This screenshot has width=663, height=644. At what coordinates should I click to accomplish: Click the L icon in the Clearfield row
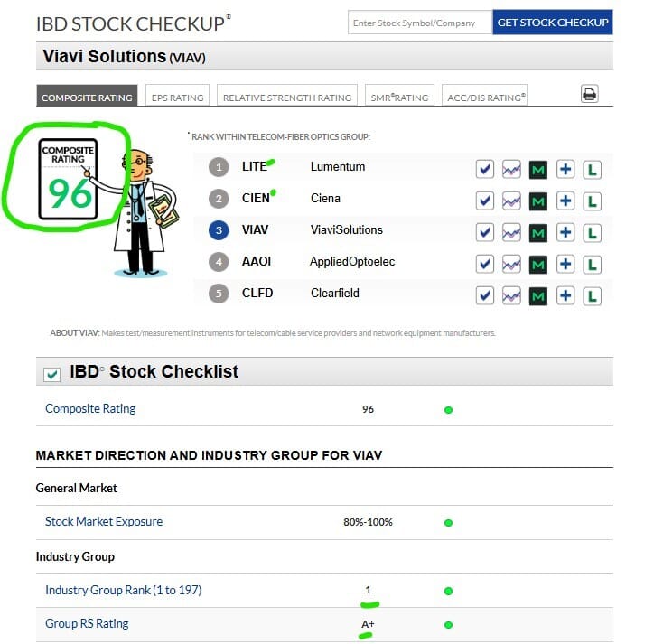(x=592, y=296)
